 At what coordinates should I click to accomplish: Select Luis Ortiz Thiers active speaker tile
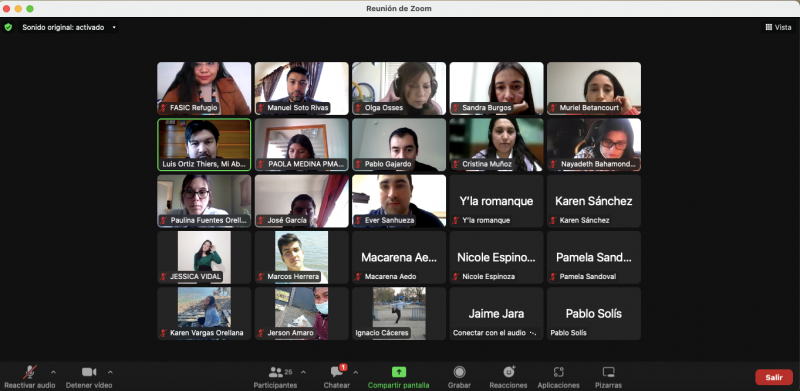pyautogui.click(x=204, y=144)
